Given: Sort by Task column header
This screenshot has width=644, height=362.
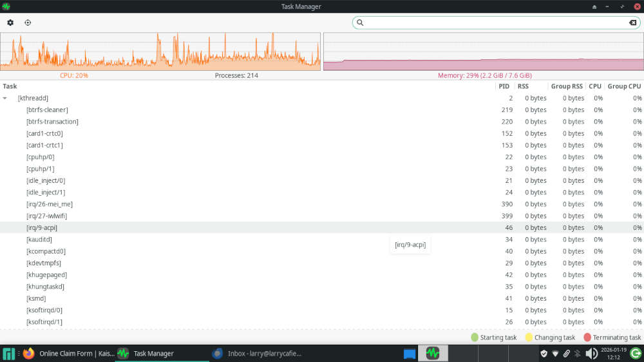Looking at the screenshot, I should point(10,86).
